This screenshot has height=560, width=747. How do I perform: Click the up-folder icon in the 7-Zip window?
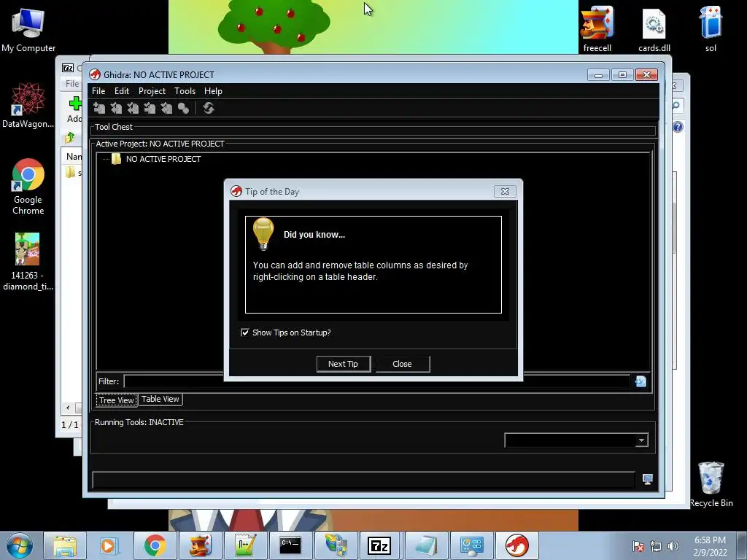point(69,138)
